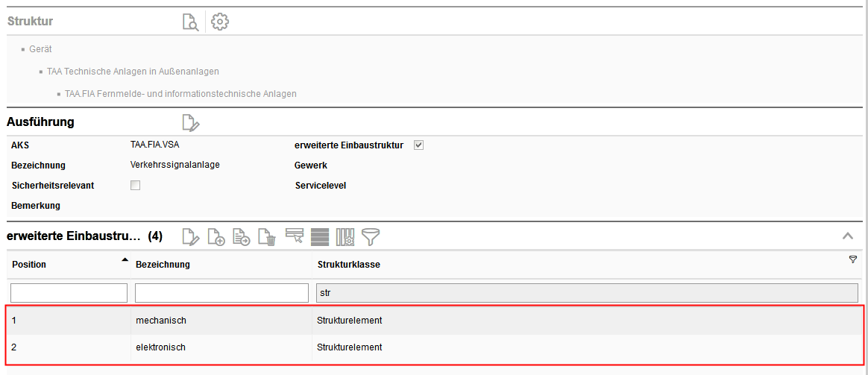Screen dimensions: 868x375
Task: Click the row selection cursor icon
Action: click(295, 237)
